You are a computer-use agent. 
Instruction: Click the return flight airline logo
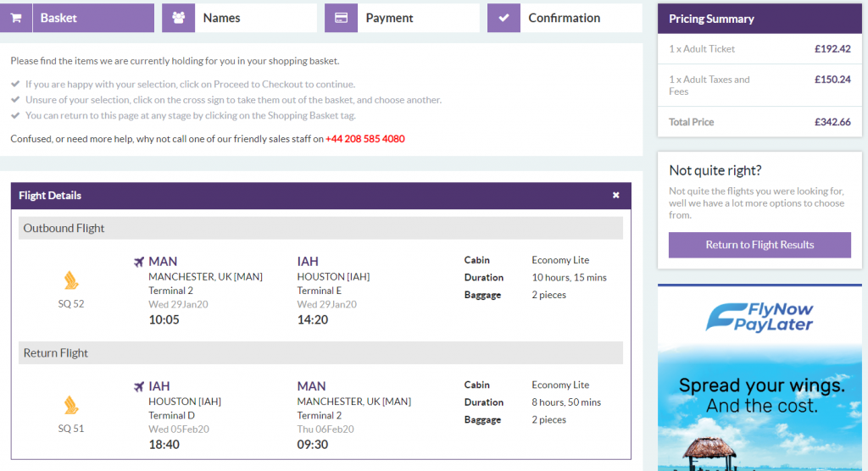pyautogui.click(x=71, y=405)
